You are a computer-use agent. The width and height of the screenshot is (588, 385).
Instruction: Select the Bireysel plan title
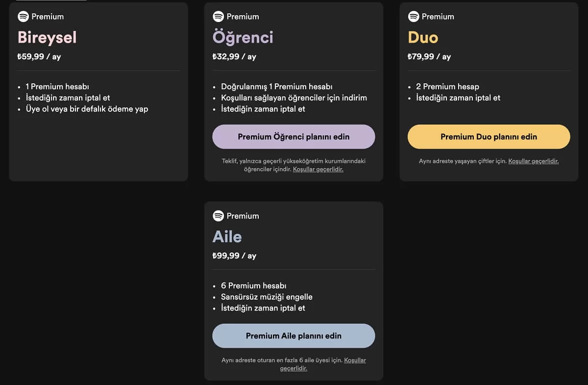pyautogui.click(x=47, y=37)
